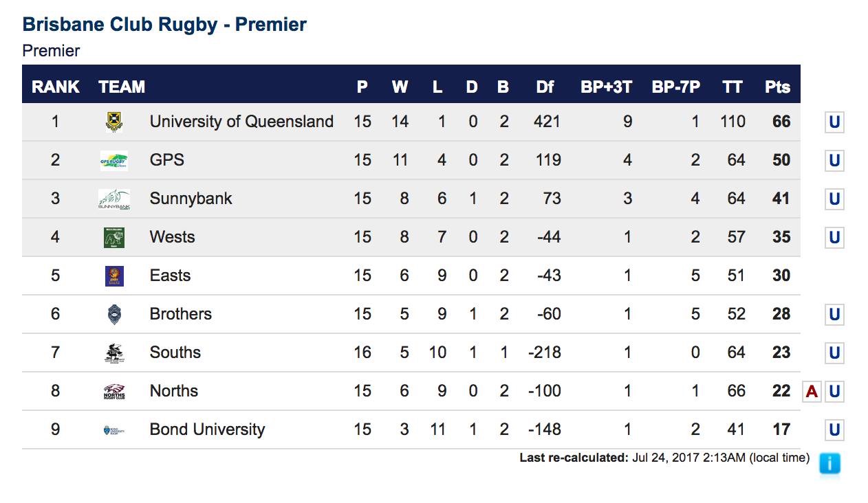Open the Brothers team name link

coord(181,314)
